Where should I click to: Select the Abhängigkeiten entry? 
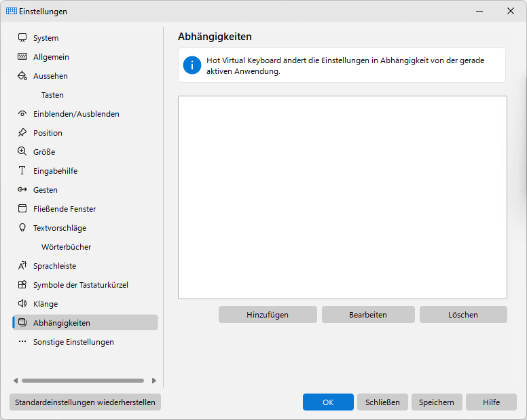tap(85, 323)
